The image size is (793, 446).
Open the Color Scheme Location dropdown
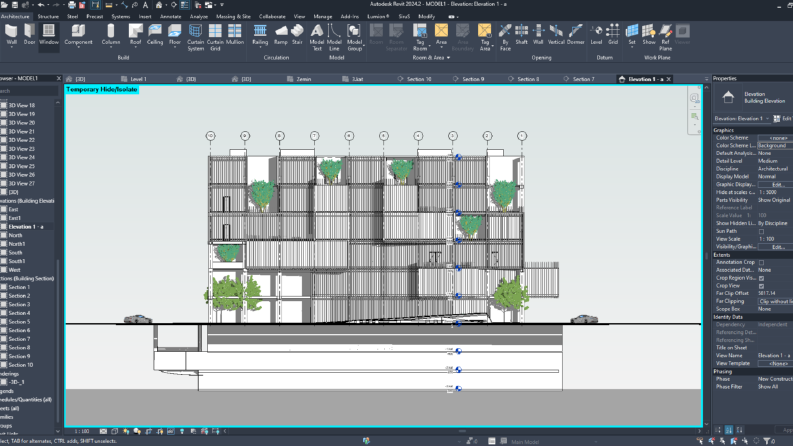pos(775,146)
